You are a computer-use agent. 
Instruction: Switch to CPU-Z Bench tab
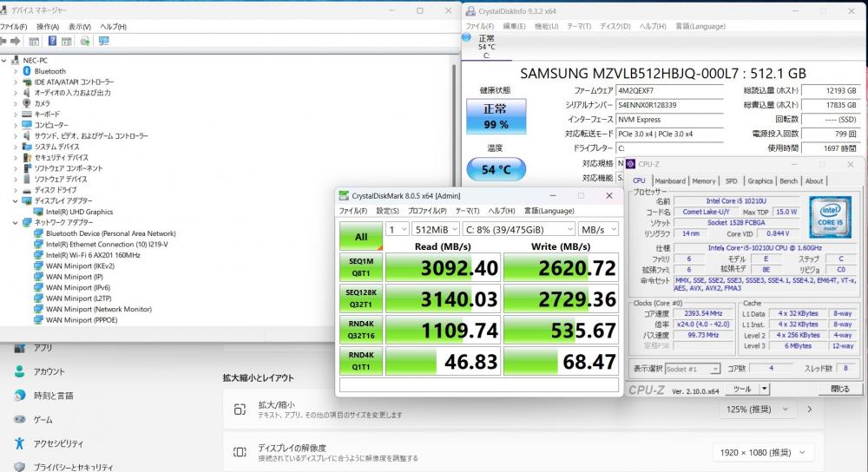(x=788, y=181)
